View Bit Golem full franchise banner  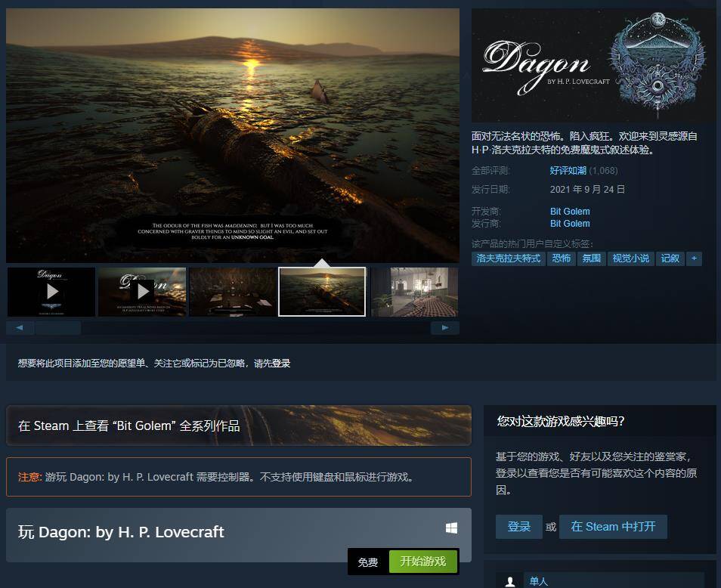point(238,426)
